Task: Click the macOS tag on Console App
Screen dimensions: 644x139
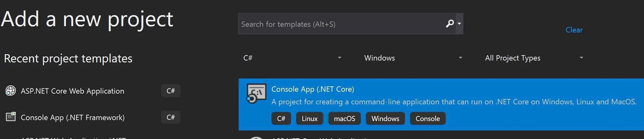Action: click(344, 119)
